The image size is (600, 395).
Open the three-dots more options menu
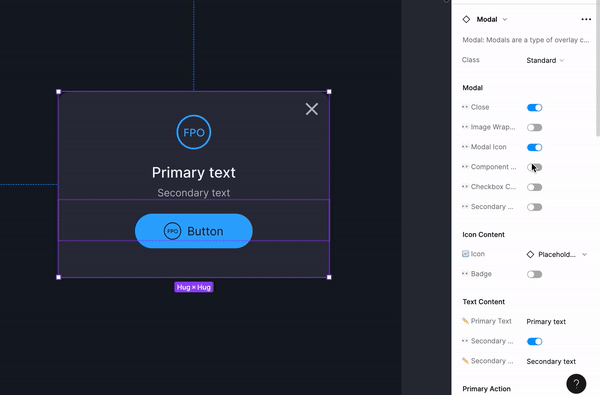point(586,19)
